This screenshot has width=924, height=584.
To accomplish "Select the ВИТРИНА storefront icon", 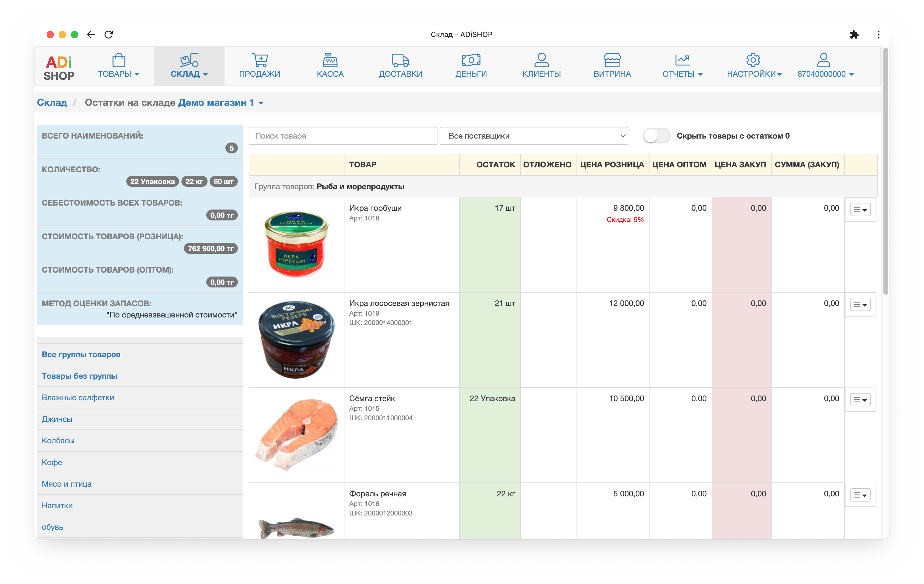I will tap(612, 60).
